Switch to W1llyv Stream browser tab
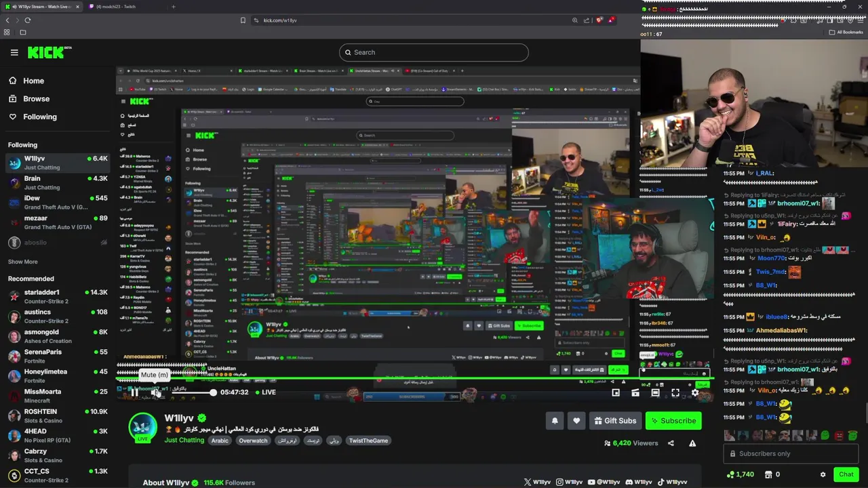 (x=41, y=7)
